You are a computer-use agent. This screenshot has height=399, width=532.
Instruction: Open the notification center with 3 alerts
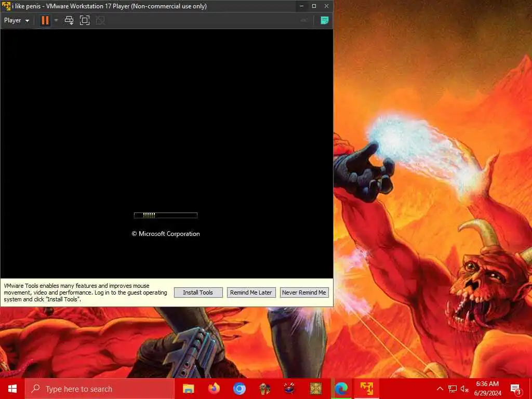515,389
